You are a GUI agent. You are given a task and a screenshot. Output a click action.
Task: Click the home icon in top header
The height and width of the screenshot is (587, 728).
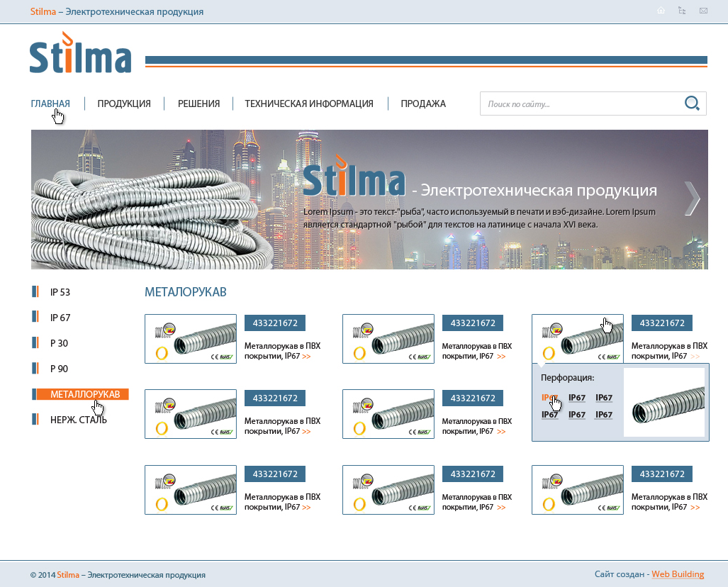661,10
